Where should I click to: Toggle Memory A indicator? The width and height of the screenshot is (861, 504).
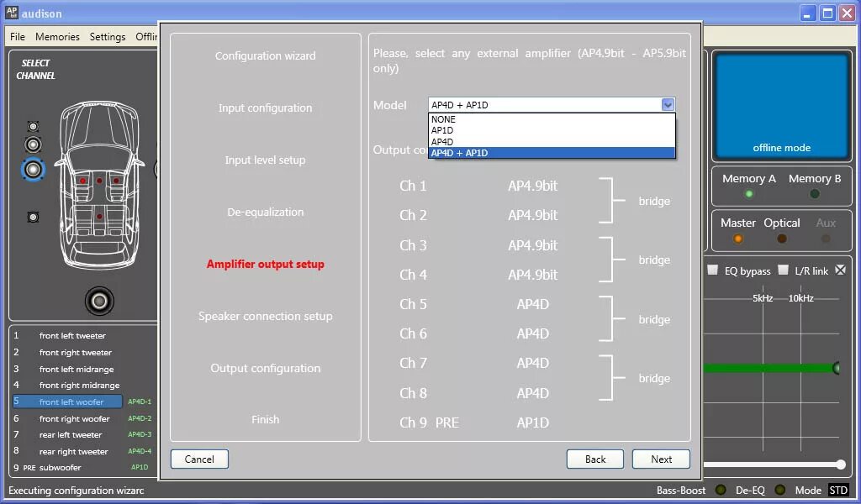point(748,193)
